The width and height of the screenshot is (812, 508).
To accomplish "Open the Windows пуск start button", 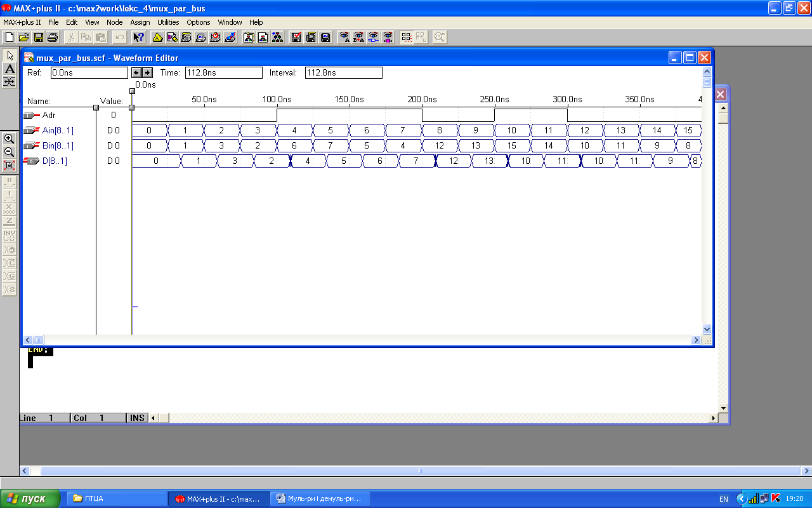I will (x=30, y=498).
